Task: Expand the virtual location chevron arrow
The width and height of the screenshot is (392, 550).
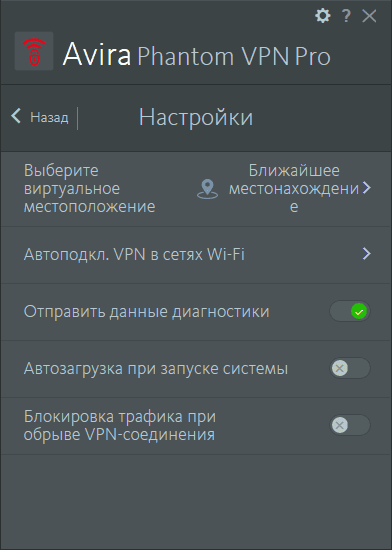Action: pyautogui.click(x=367, y=188)
